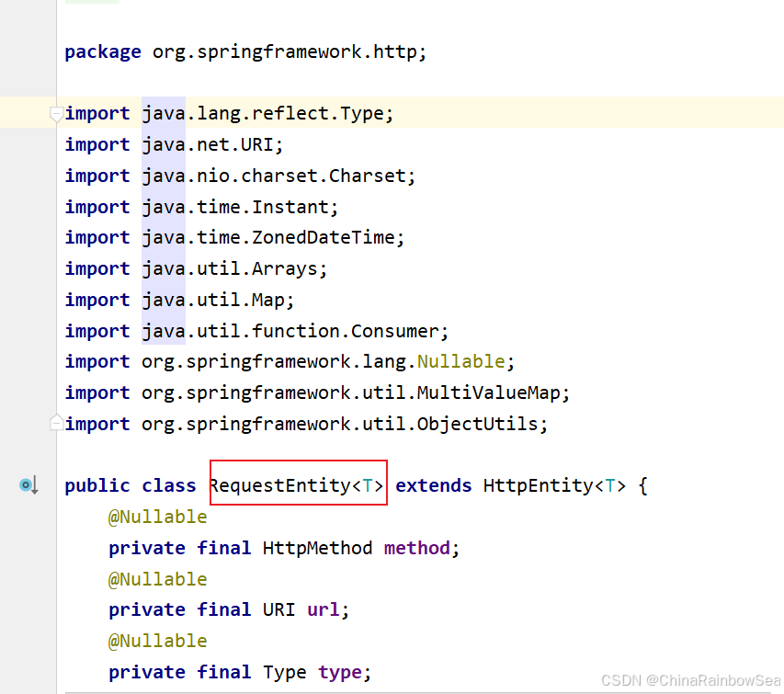Click the HttpMethod type in the field declaration
784x694 pixels.
(x=317, y=548)
